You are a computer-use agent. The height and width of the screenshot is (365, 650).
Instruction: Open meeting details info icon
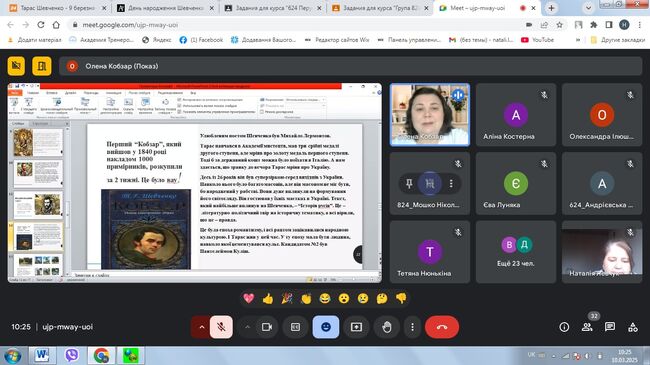click(x=564, y=327)
